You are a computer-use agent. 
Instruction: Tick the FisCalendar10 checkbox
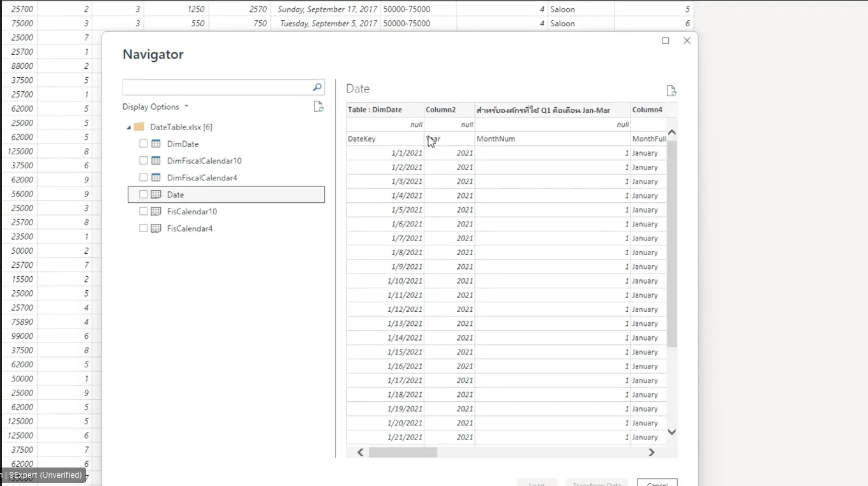click(x=144, y=212)
